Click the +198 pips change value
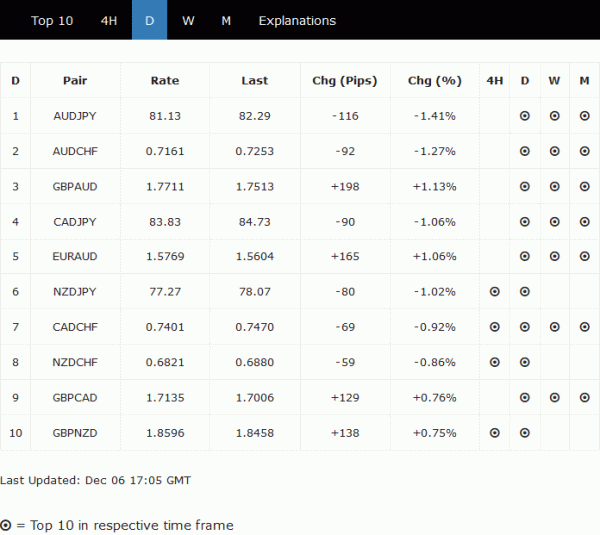 click(x=345, y=186)
